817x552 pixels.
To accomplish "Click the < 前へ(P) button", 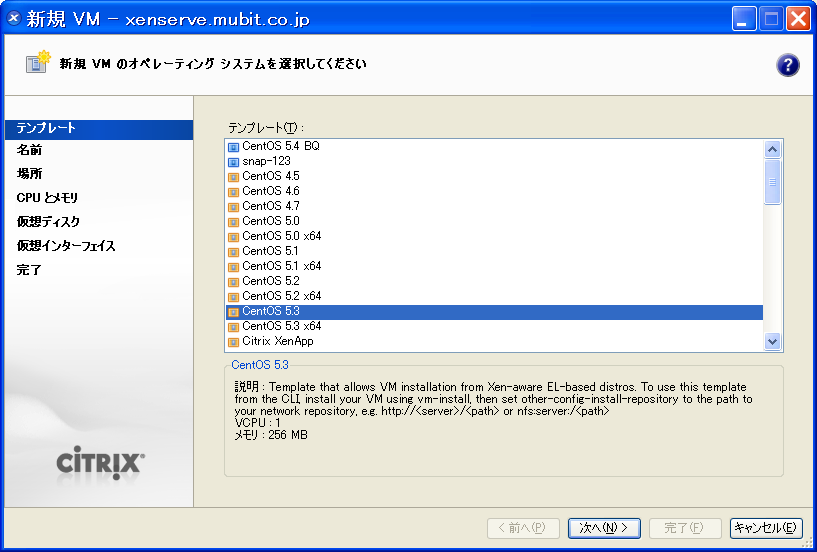I will pyautogui.click(x=523, y=528).
